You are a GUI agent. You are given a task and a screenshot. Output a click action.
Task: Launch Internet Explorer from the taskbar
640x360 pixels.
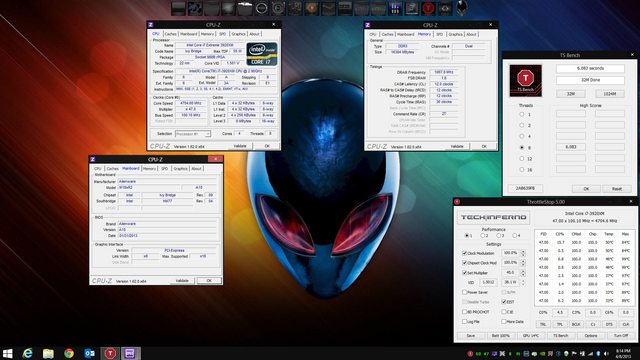pyautogui.click(x=27, y=353)
